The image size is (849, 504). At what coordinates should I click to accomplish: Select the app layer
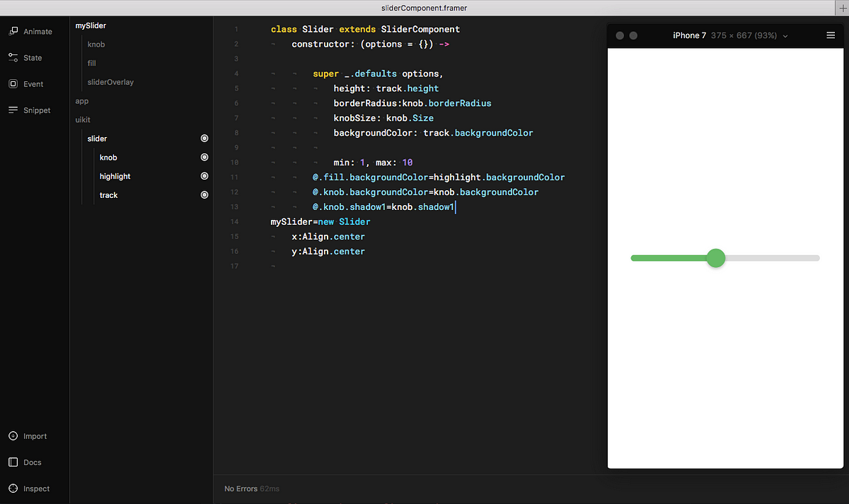(x=82, y=101)
